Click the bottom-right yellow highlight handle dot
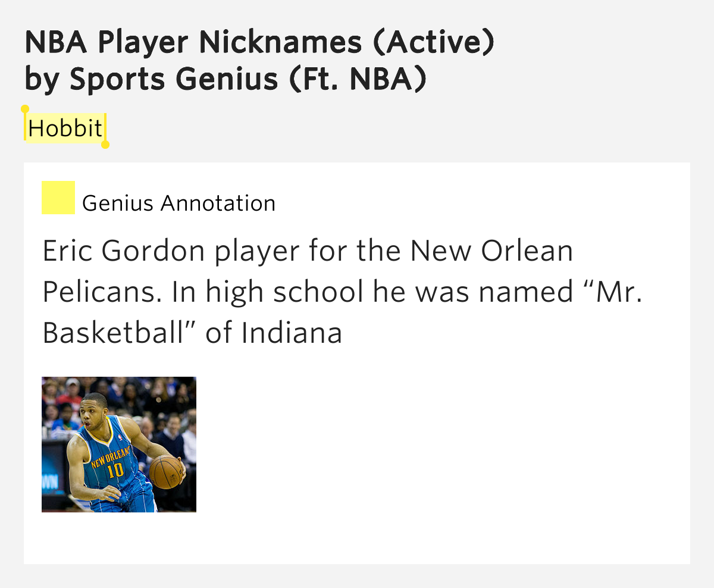714x588 pixels. 105,144
